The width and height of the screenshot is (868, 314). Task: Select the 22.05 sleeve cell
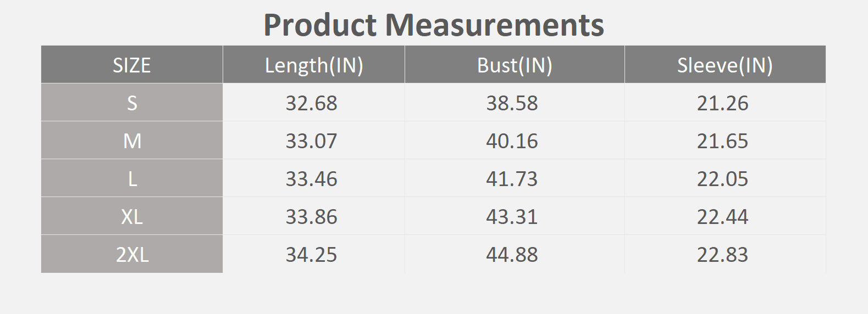point(722,179)
